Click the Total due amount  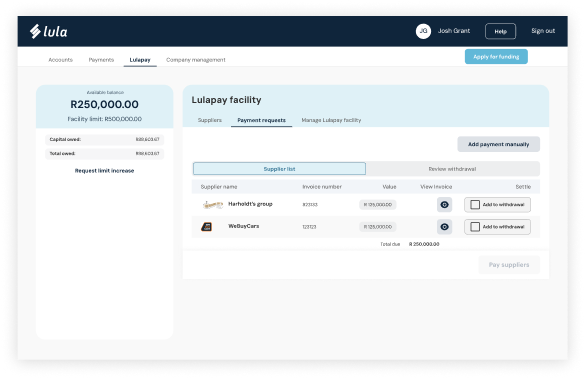pos(424,244)
